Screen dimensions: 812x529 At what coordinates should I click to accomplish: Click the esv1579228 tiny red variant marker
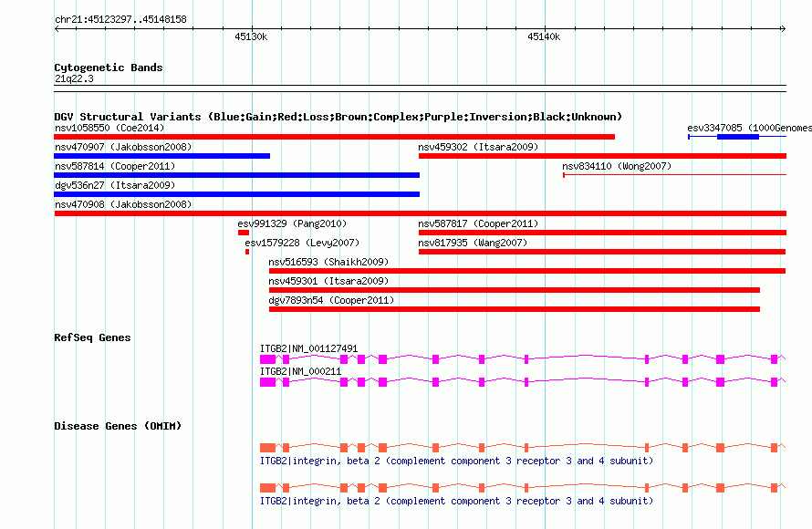tap(247, 252)
